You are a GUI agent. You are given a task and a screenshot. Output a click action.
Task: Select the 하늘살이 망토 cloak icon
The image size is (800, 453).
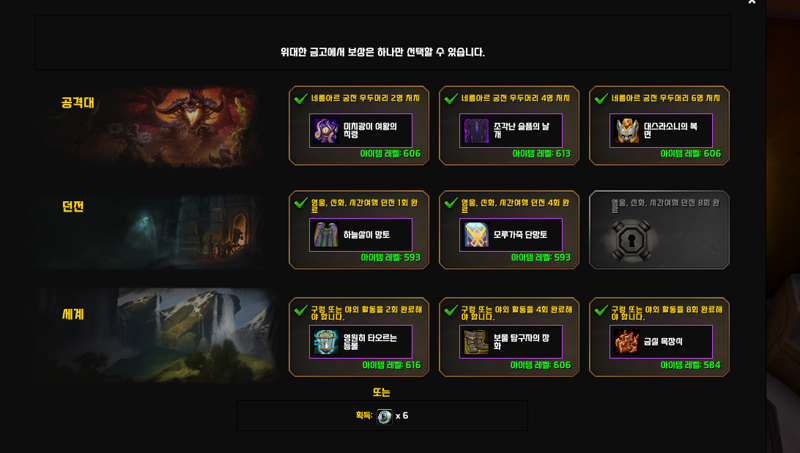(x=326, y=235)
